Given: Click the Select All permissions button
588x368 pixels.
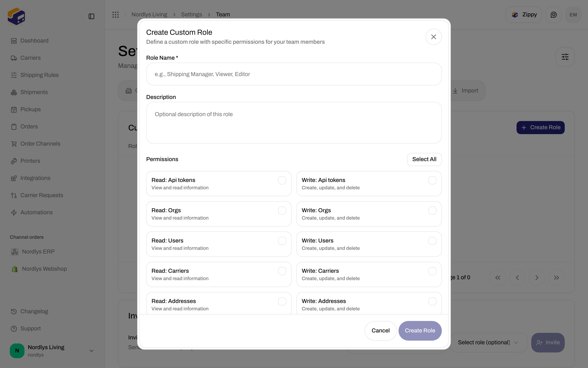Looking at the screenshot, I should tap(424, 159).
